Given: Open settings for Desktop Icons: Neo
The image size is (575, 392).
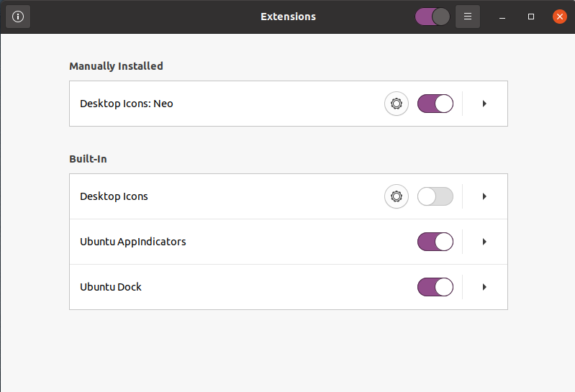Looking at the screenshot, I should coord(396,104).
